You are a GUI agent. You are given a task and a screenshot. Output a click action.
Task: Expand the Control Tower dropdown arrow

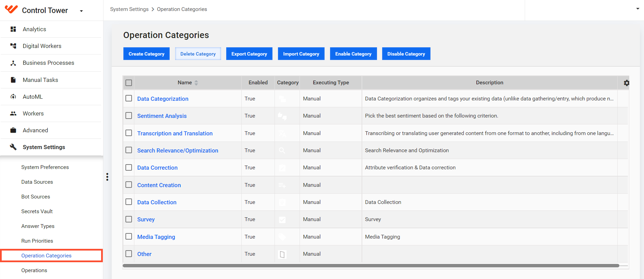point(81,11)
